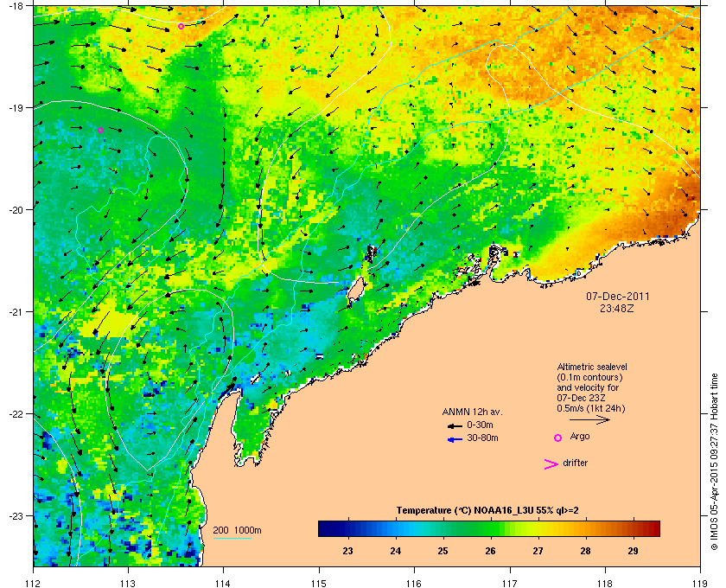The height and width of the screenshot is (588, 726).
Task: Click the colorbar tick label 25
Action: coord(443,551)
